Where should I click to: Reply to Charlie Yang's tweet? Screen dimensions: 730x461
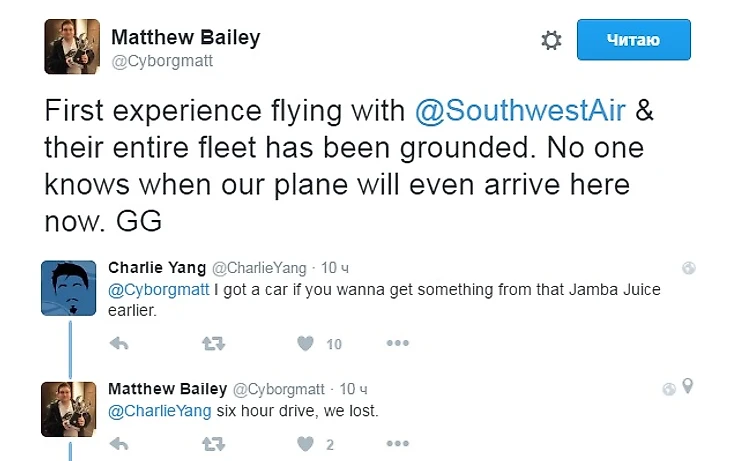(x=119, y=344)
